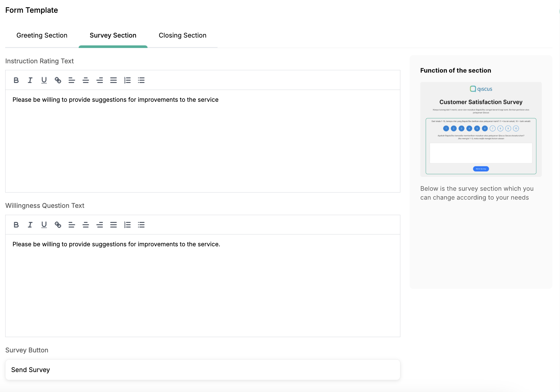The height and width of the screenshot is (392, 560).
Task: Insert bullet list in Instruction Rating Text editor
Action: click(x=141, y=80)
